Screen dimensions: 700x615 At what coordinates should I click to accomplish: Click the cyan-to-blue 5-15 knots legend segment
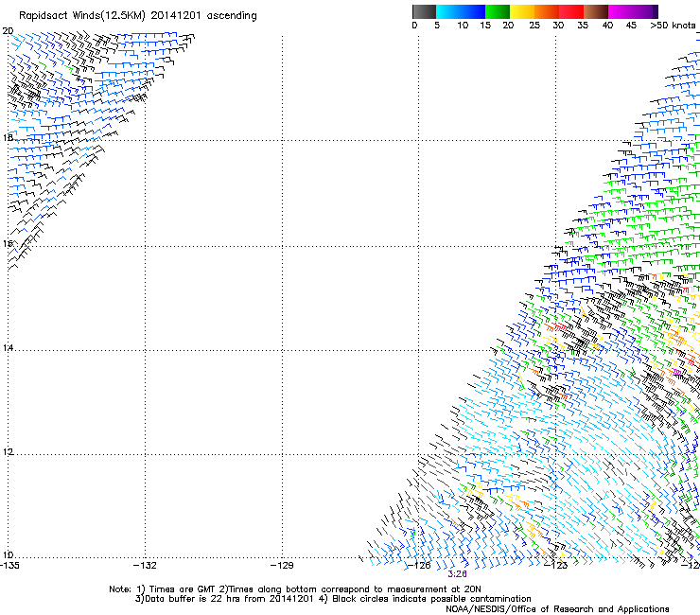[461, 11]
